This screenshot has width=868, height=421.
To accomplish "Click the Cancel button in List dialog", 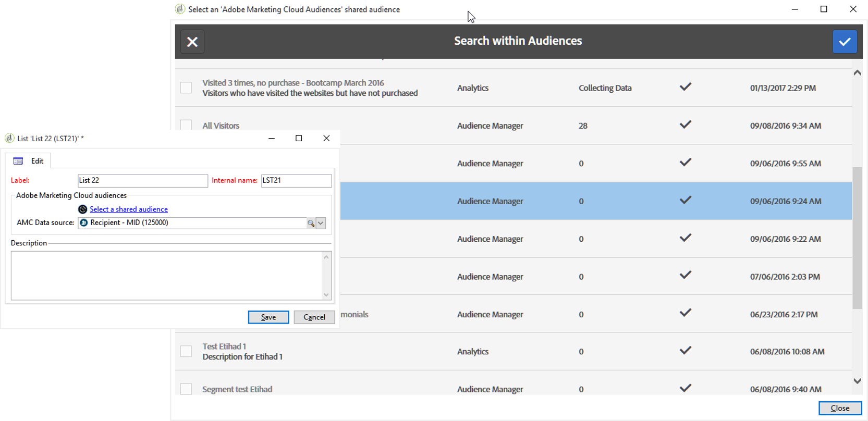I will tap(314, 317).
